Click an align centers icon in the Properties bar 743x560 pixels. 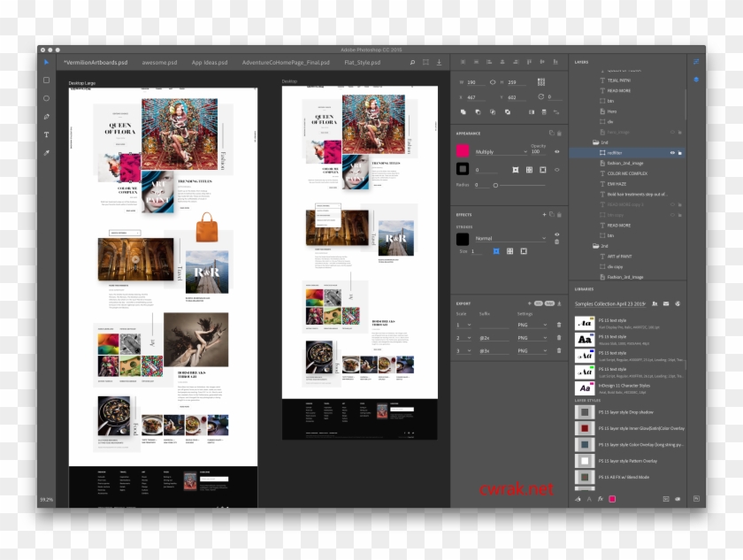[x=502, y=62]
